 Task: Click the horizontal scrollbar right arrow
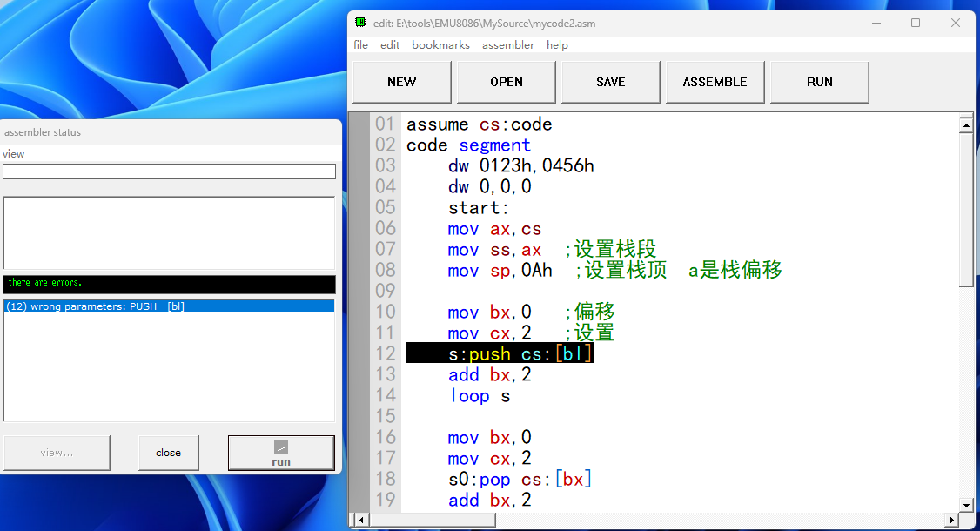[x=951, y=520]
